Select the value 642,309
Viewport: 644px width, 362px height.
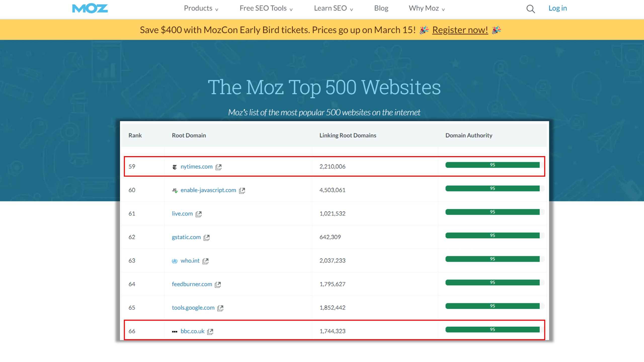(330, 237)
